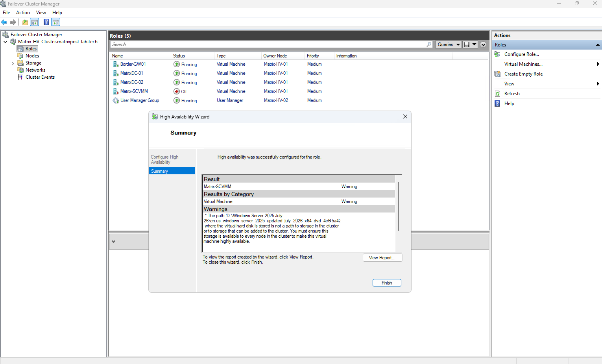Click Matrix-HV-02 owner node cell
The image size is (602, 364).
(276, 100)
